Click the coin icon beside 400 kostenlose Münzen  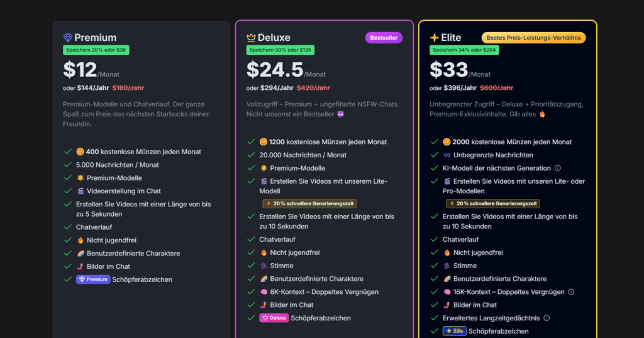pos(80,152)
